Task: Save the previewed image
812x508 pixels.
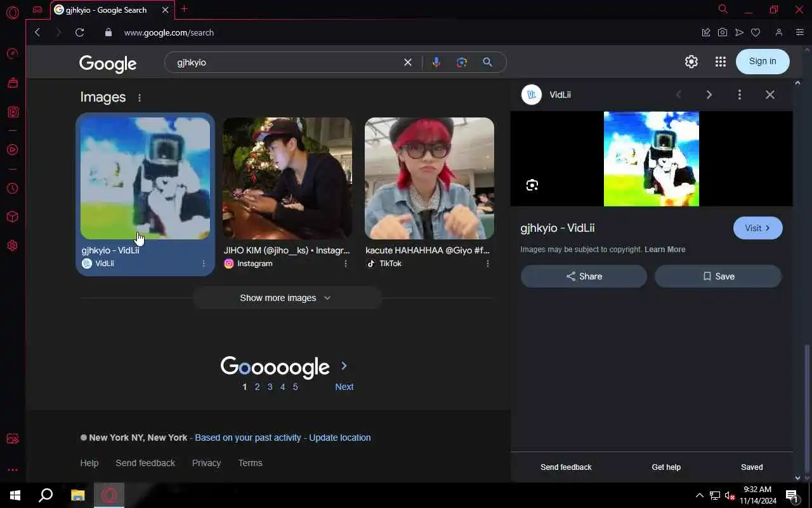Action: (718, 276)
